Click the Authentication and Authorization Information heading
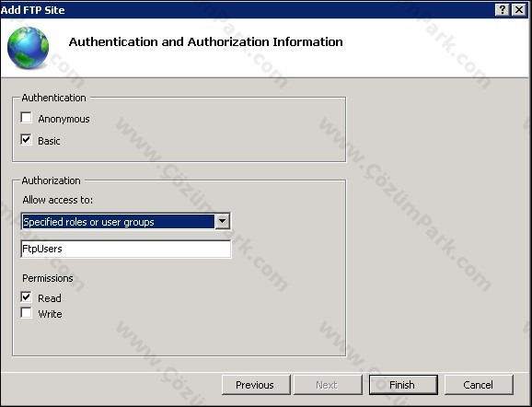Screen dimensions: 532x407 (x=205, y=41)
